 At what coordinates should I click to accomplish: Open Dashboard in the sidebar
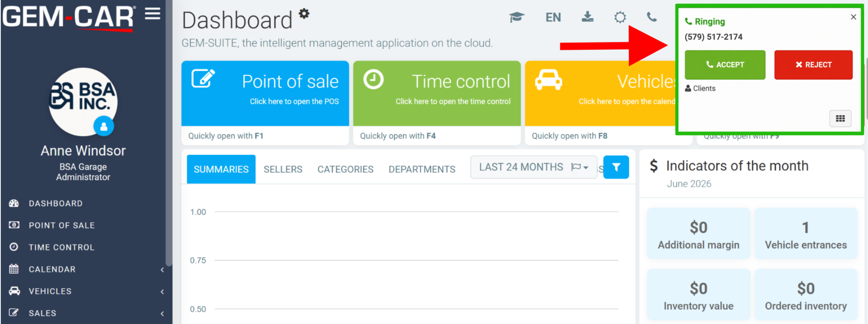click(x=56, y=203)
